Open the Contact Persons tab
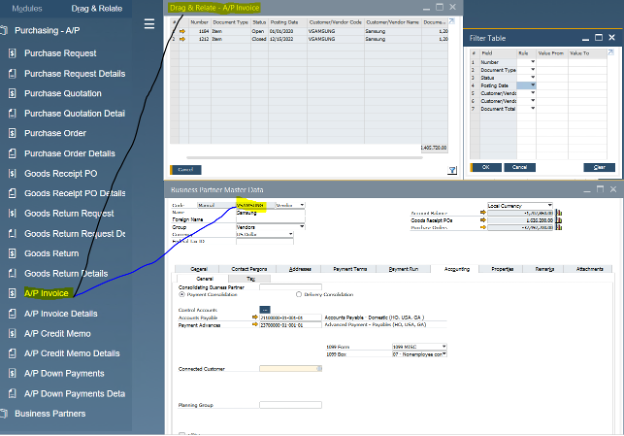Image resolution: width=624 pixels, height=436 pixels. pos(249,269)
